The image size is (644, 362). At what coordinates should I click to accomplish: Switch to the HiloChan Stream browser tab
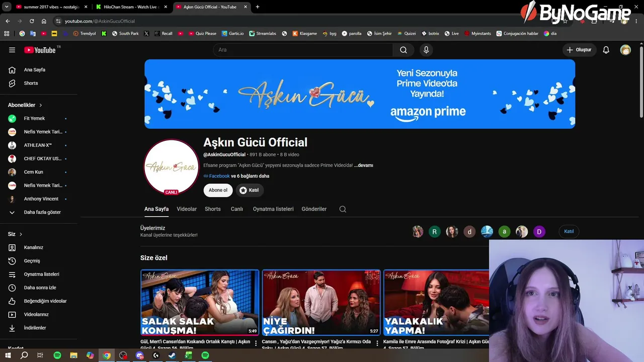click(131, 7)
